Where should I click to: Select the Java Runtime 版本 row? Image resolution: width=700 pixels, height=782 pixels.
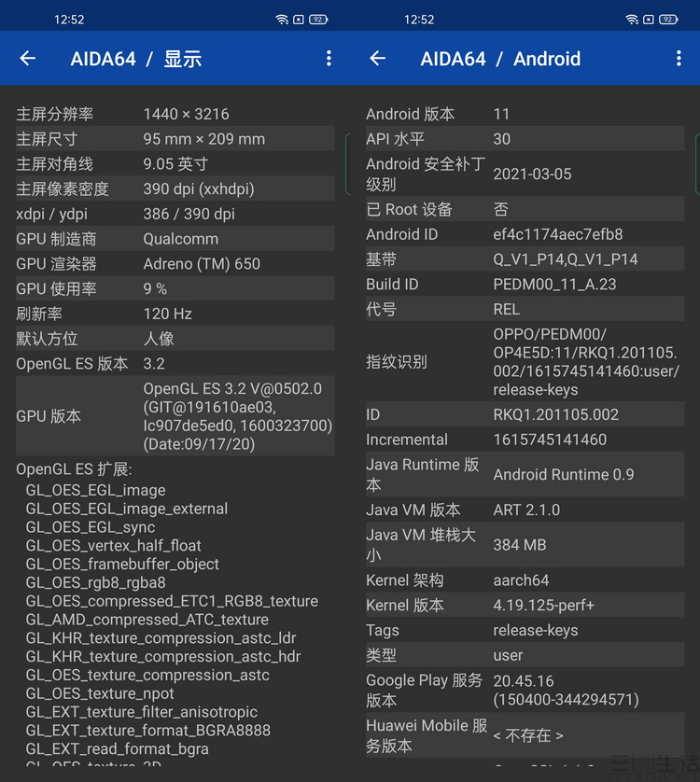525,474
